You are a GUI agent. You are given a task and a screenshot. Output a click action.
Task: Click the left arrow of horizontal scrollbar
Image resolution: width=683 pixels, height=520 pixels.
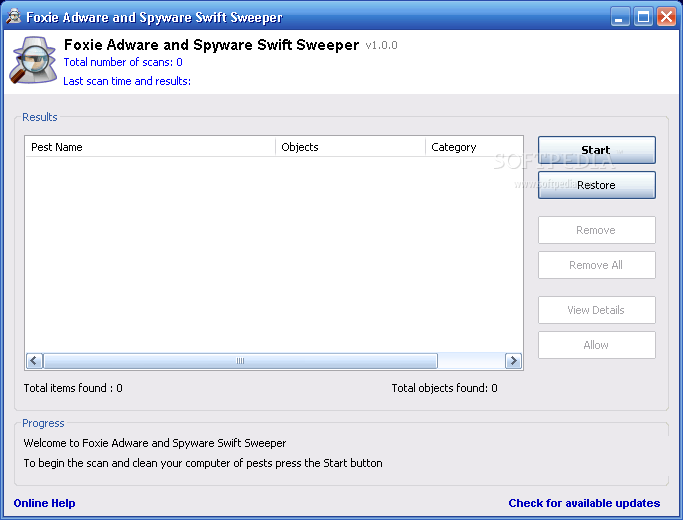click(x=34, y=361)
